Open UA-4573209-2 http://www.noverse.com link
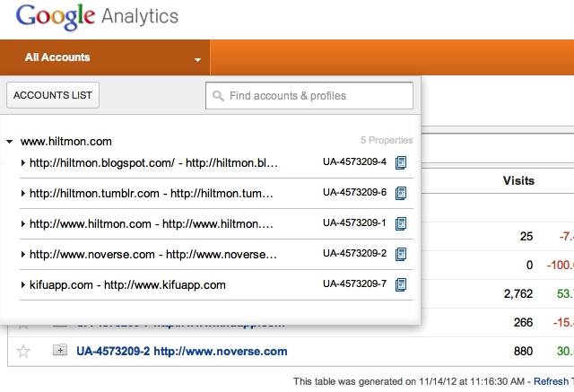This screenshot has width=574, height=392. click(181, 351)
